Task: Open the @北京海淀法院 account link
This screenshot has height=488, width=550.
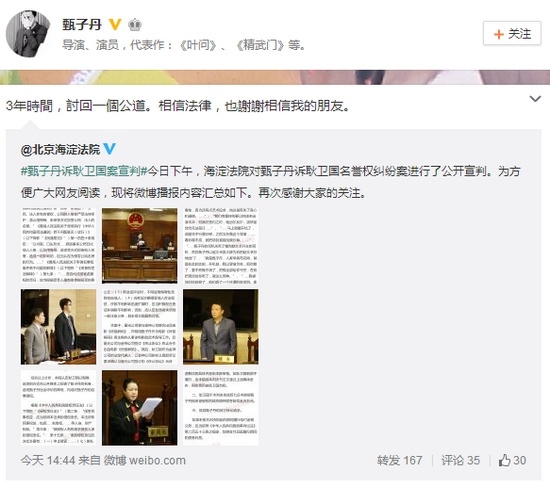Action: point(60,149)
